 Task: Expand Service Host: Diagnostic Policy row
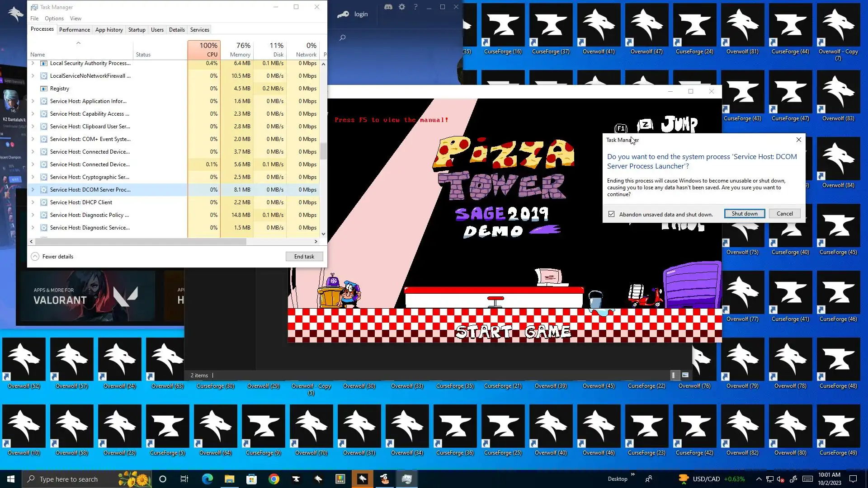coord(33,215)
